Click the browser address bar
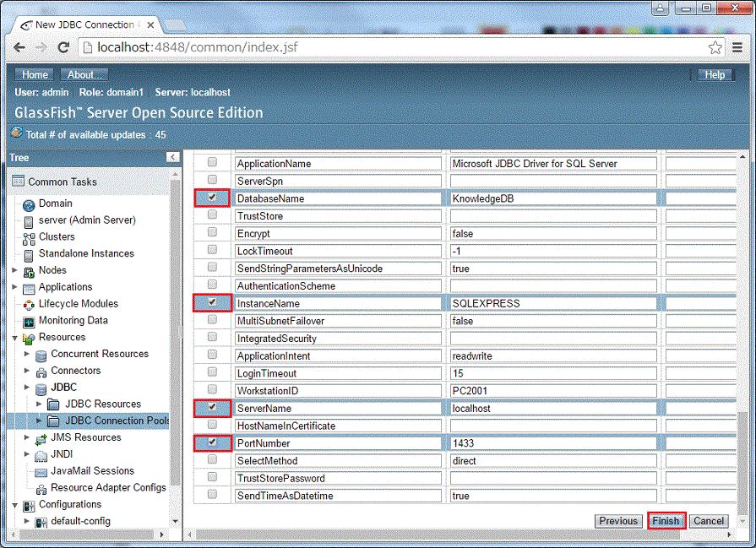The height and width of the screenshot is (548, 756). (395, 47)
